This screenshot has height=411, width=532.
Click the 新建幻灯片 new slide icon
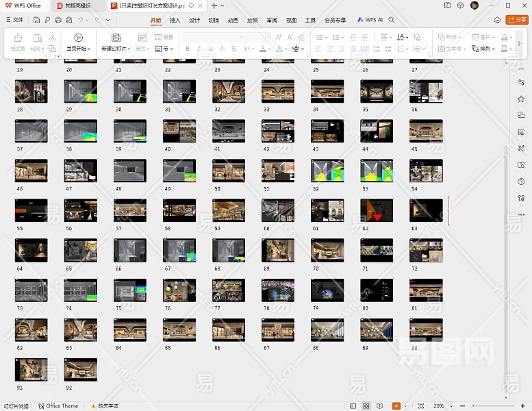(116, 38)
